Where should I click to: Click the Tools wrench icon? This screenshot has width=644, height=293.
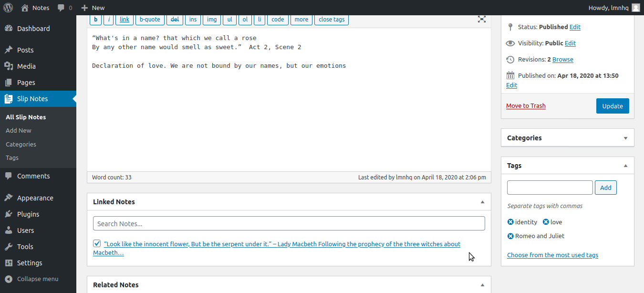[9, 247]
